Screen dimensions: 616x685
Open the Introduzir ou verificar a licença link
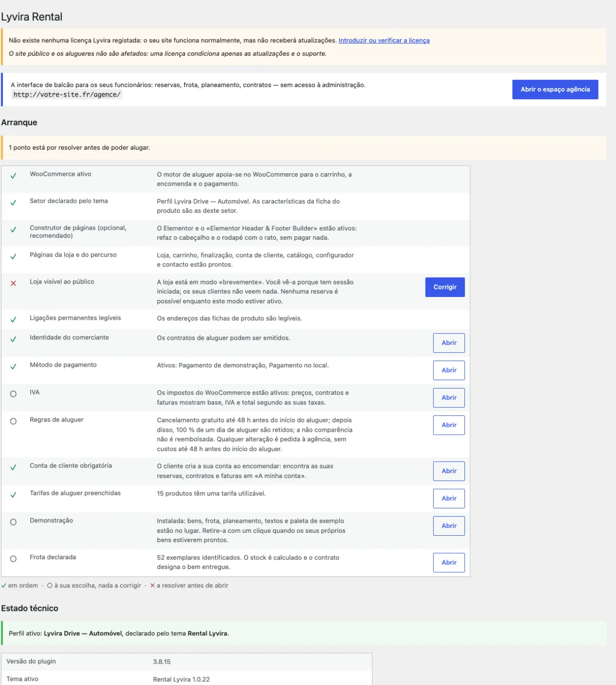(x=384, y=40)
